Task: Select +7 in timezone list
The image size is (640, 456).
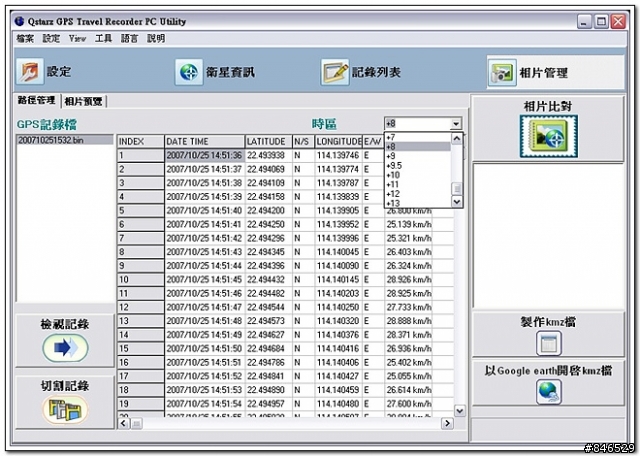Action: pyautogui.click(x=418, y=138)
